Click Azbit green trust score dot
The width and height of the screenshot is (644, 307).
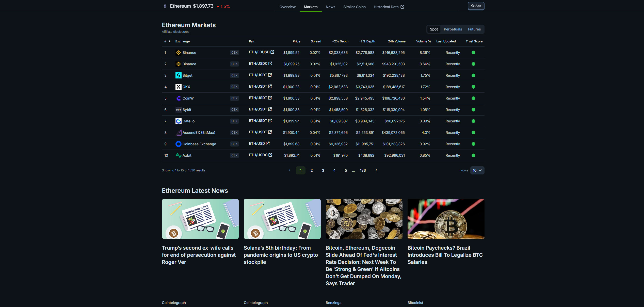[x=473, y=155]
